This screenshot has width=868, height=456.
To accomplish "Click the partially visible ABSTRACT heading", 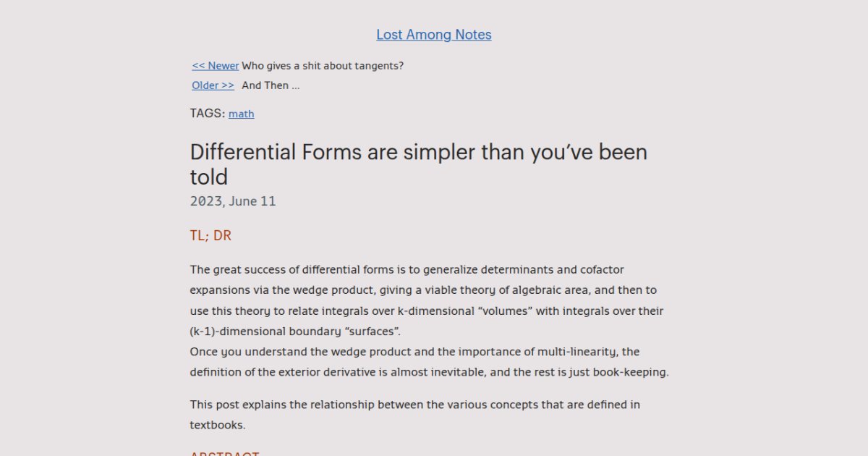I will (x=224, y=453).
